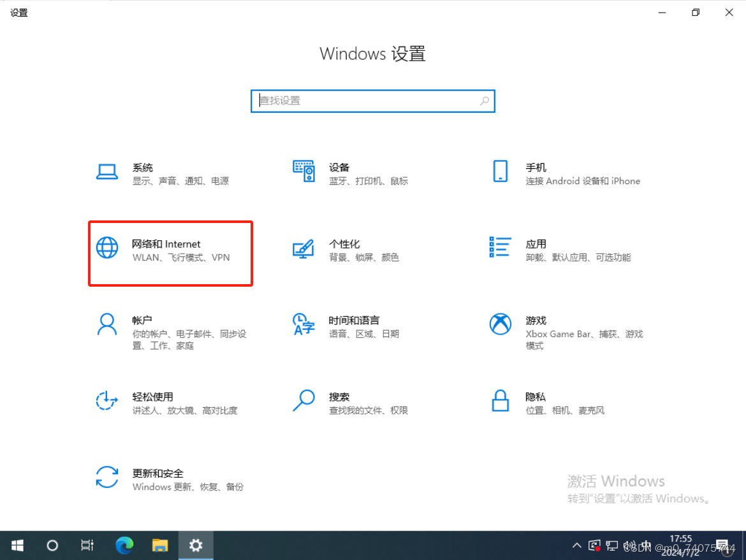Click the 游戏 category title
Image resolution: width=746 pixels, height=560 pixels.
[x=536, y=321]
